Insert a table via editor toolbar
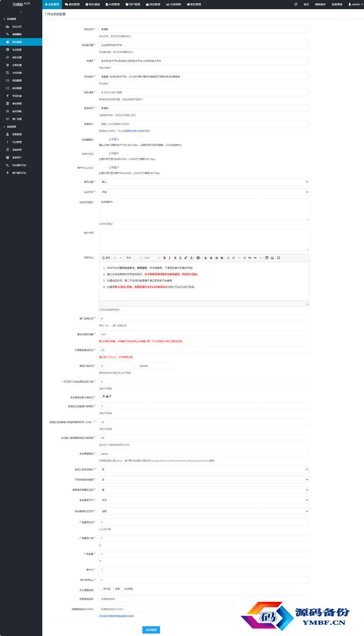Screen dimensions: 364x636 tap(267, 258)
